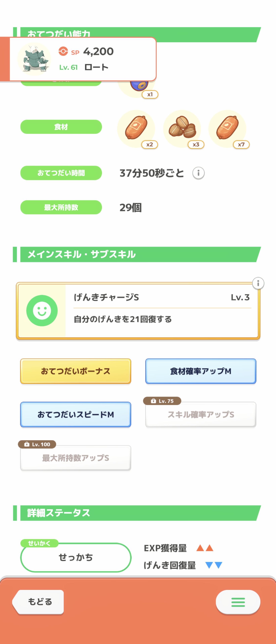Tap the Pokémon portrait thumbnail
This screenshot has height=644, width=276.
(34, 59)
